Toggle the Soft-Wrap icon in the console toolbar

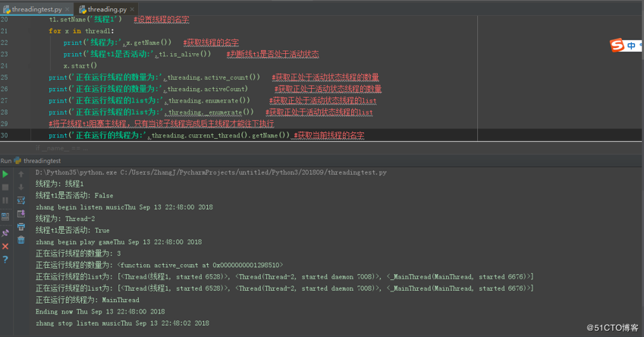[x=21, y=200]
